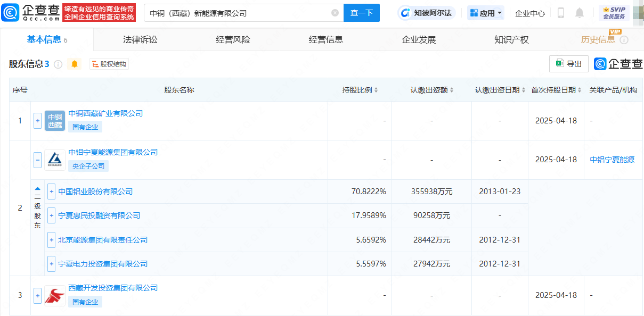Open notifications bell in header
The image size is (644, 316).
pyautogui.click(x=580, y=13)
